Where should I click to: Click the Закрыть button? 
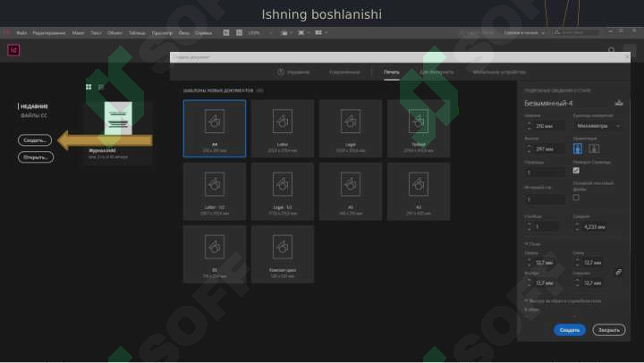pos(609,330)
